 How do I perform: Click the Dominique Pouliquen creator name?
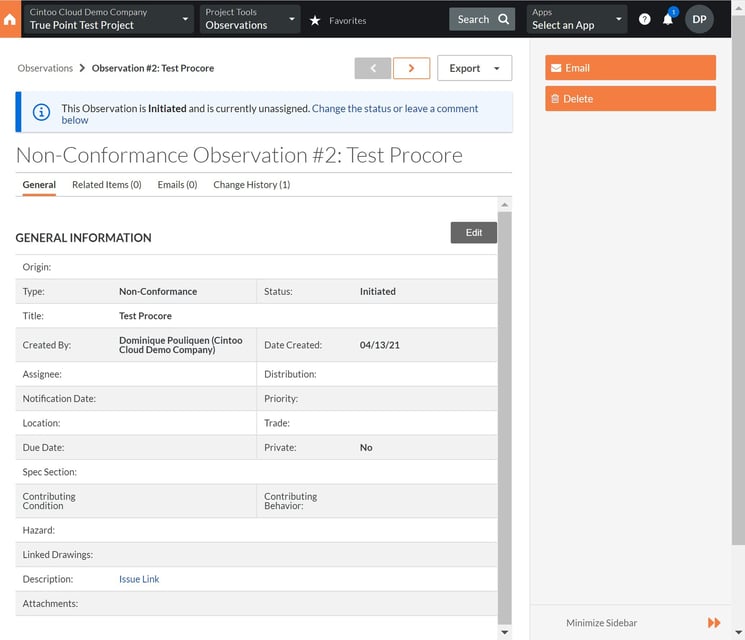(x=181, y=345)
